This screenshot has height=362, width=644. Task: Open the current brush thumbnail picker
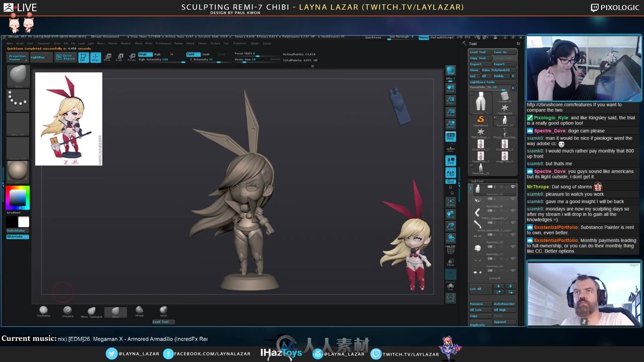tap(18, 76)
